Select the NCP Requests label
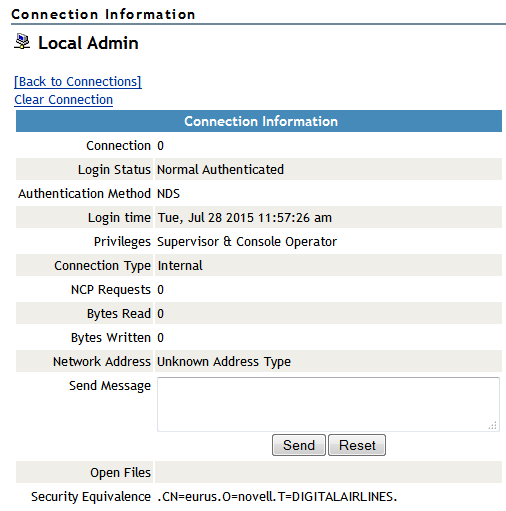Image resolution: width=506 pixels, height=511 pixels. coord(111,290)
